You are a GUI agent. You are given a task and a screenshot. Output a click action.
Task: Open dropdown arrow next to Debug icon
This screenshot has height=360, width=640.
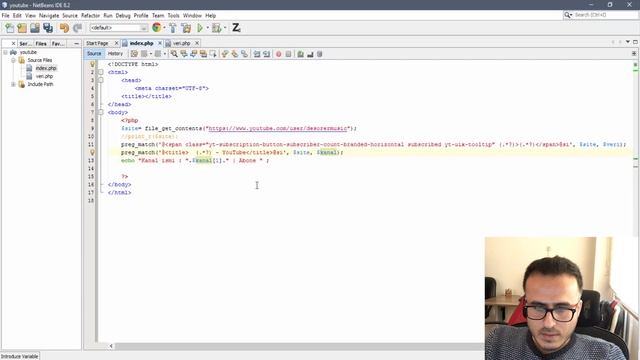point(225,28)
